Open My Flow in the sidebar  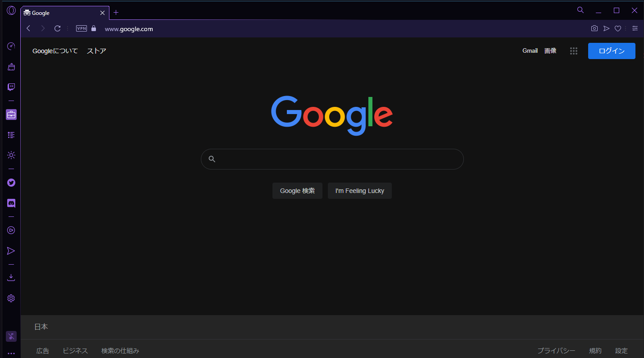coord(11,251)
